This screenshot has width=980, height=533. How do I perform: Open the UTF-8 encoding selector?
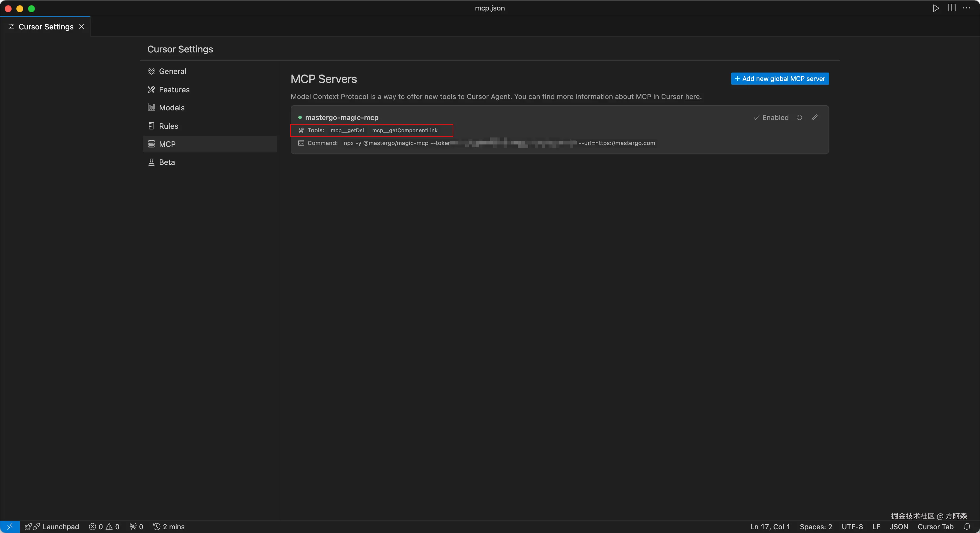(852, 527)
